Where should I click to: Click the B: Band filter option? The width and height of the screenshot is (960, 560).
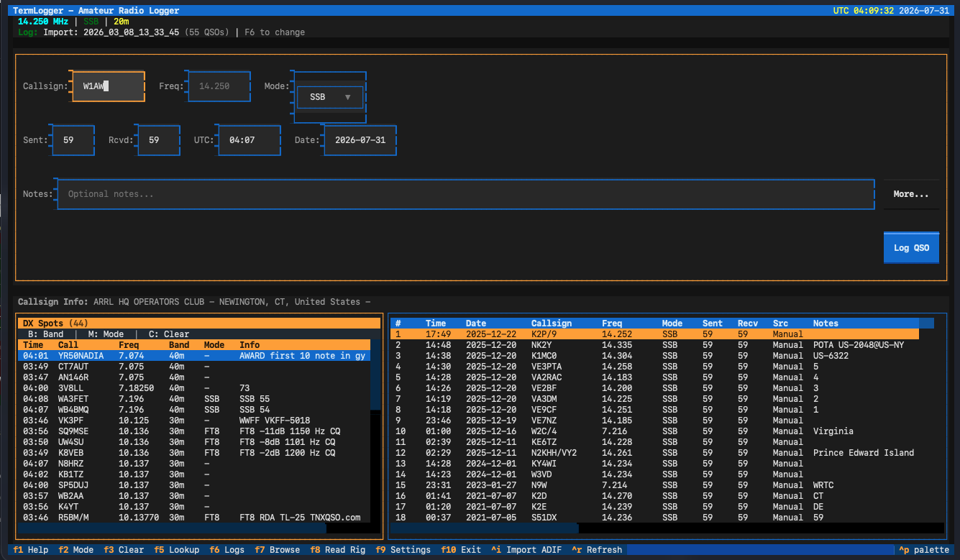pyautogui.click(x=46, y=334)
